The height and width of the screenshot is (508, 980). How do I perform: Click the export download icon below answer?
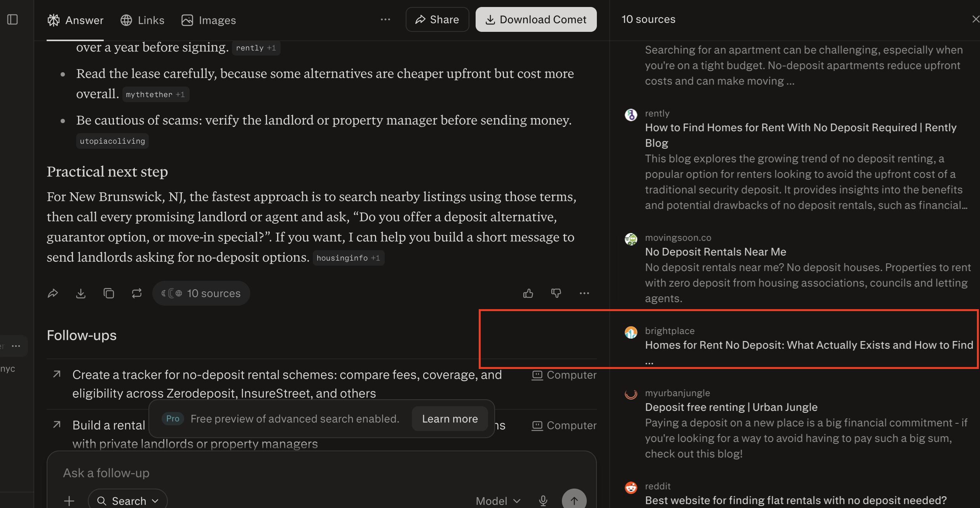click(81, 293)
